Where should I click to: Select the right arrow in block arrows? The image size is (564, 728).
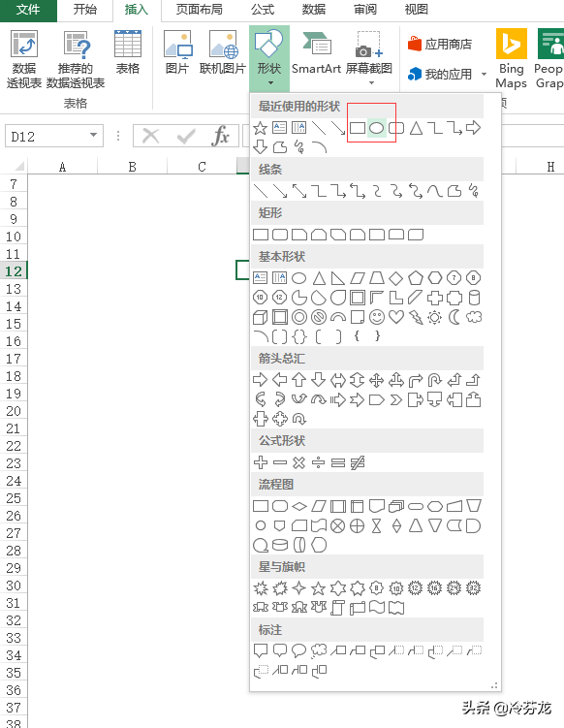pos(261,380)
